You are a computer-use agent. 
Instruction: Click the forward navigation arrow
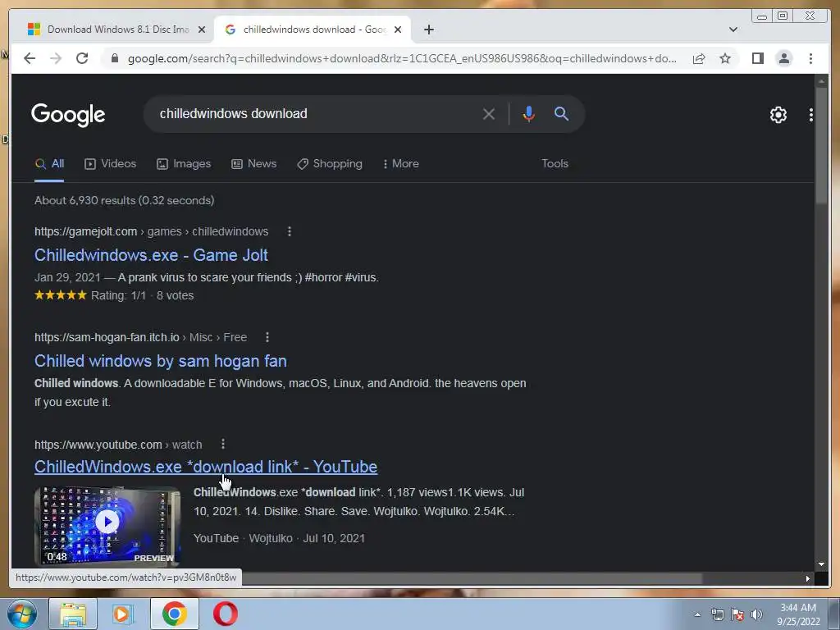tap(56, 58)
